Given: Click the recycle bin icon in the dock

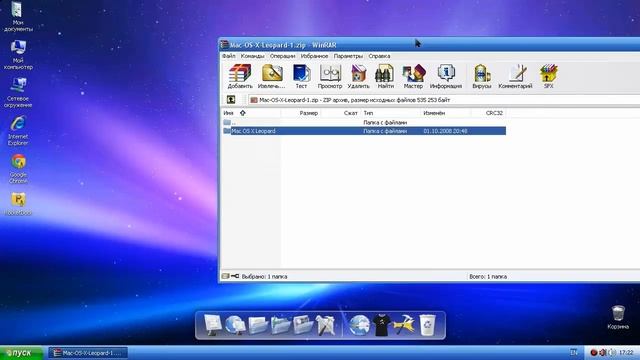Looking at the screenshot, I should (427, 325).
